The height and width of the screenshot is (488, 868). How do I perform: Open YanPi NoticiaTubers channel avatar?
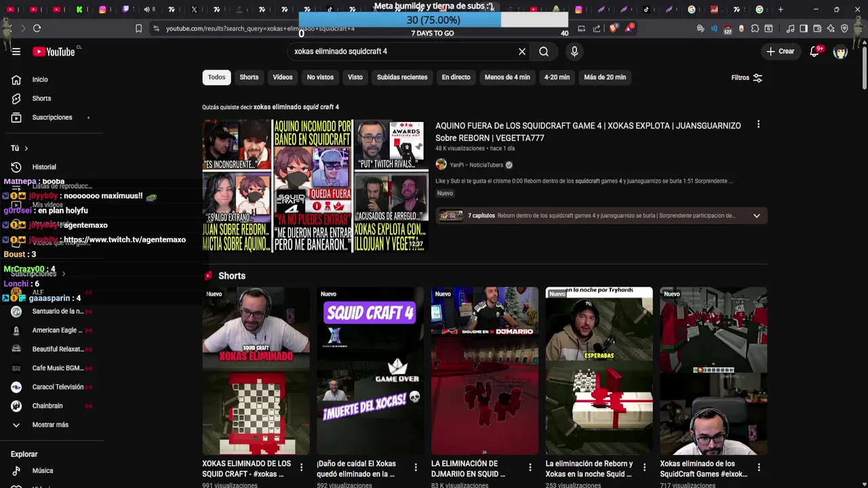(441, 165)
